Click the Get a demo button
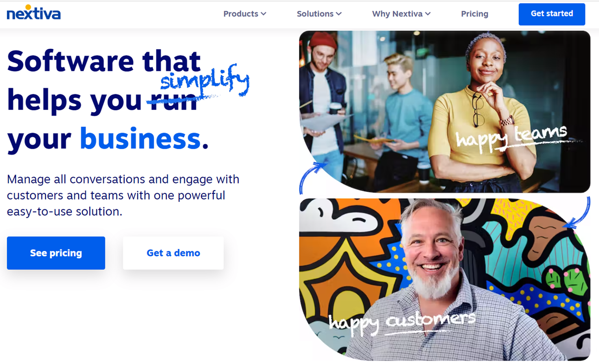The width and height of the screenshot is (599, 364). (173, 253)
